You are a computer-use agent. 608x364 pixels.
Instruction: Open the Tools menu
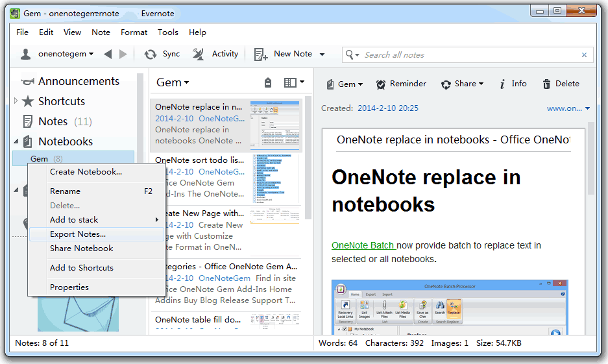[167, 32]
